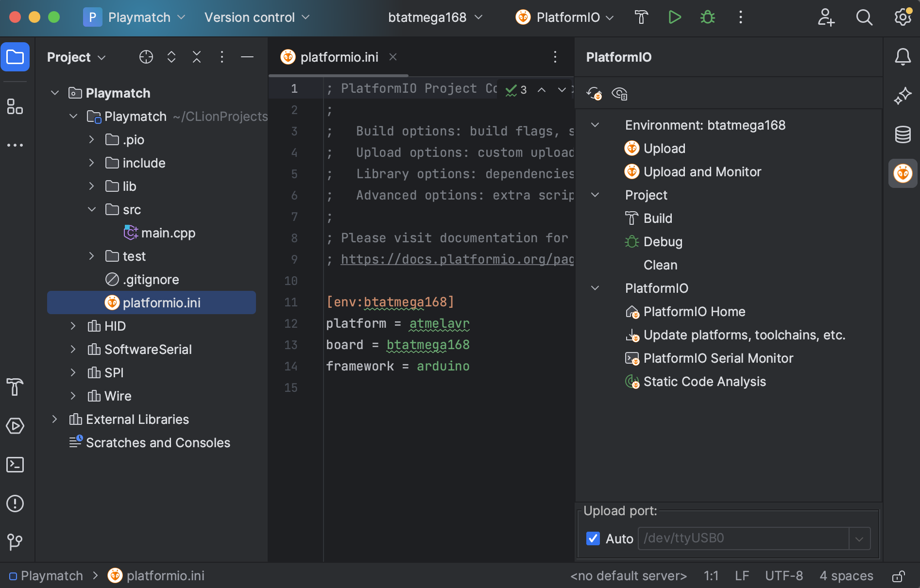Show more tool windows ellipsis

(x=15, y=145)
